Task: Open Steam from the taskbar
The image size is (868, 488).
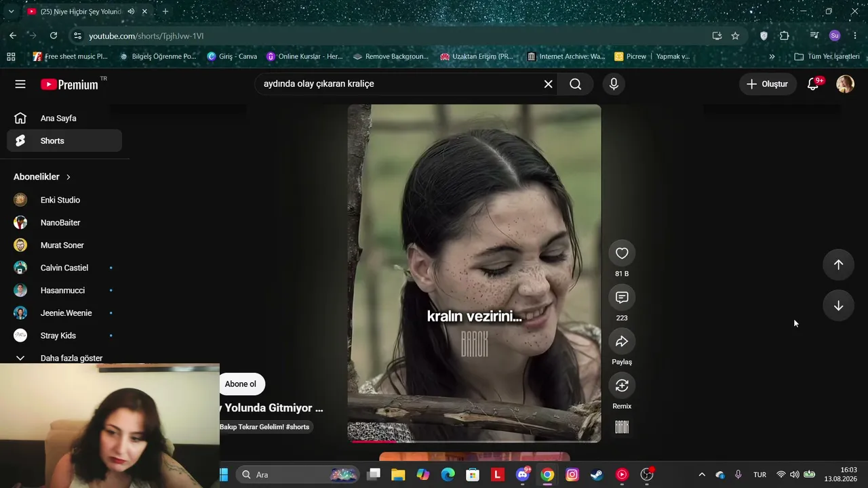Action: (x=597, y=474)
